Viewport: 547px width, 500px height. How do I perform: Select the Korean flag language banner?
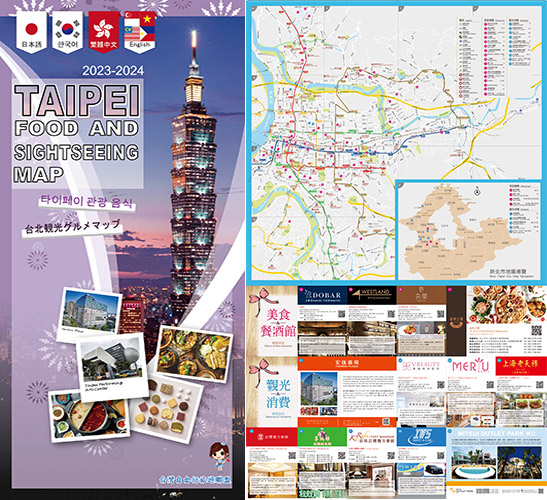tap(67, 32)
